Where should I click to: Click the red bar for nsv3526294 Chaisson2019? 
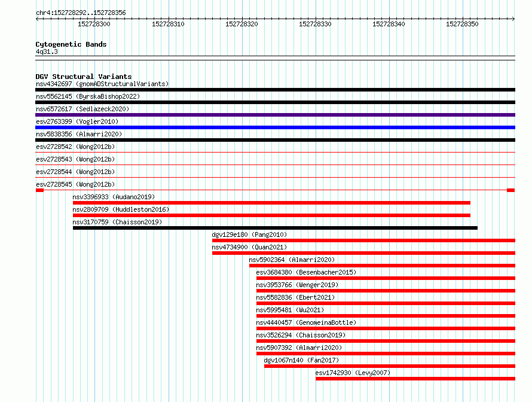[386, 341]
